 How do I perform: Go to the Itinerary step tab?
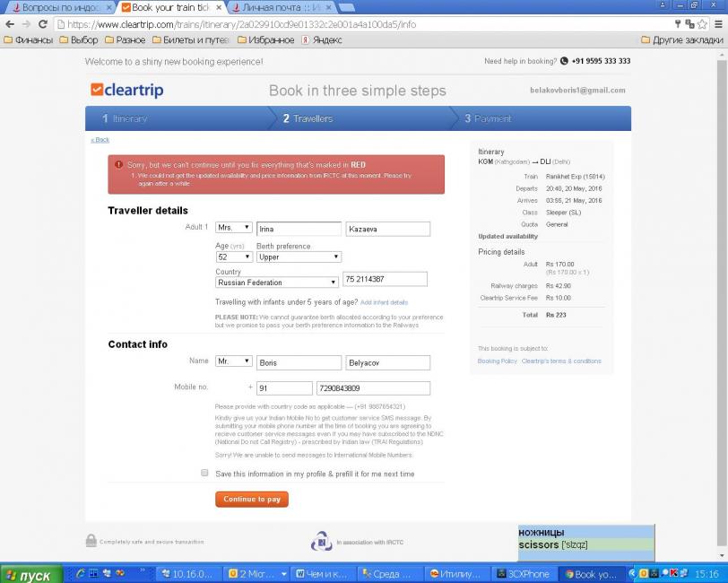[126, 118]
